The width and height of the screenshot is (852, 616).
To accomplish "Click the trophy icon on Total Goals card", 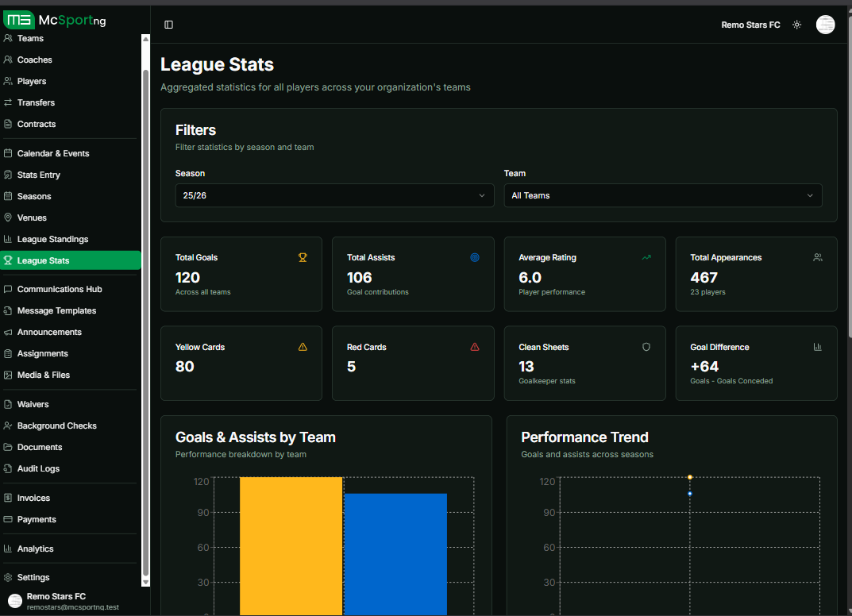I will (303, 257).
